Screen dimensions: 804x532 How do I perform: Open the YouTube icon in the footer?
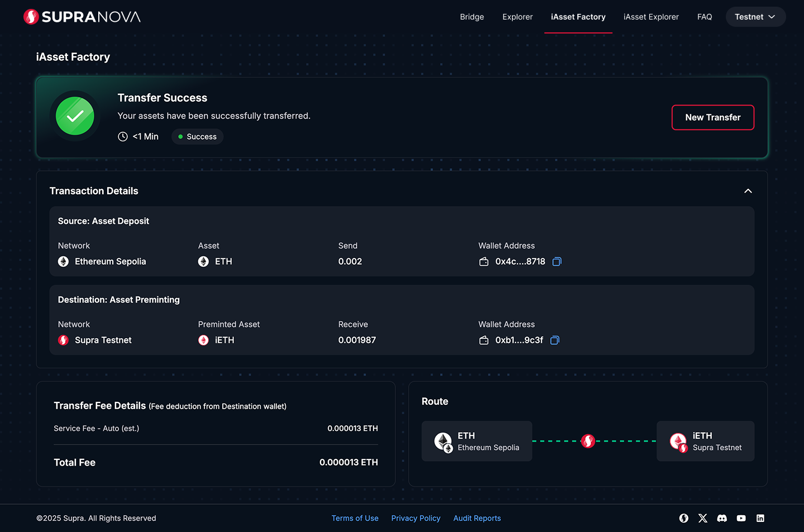(x=741, y=518)
